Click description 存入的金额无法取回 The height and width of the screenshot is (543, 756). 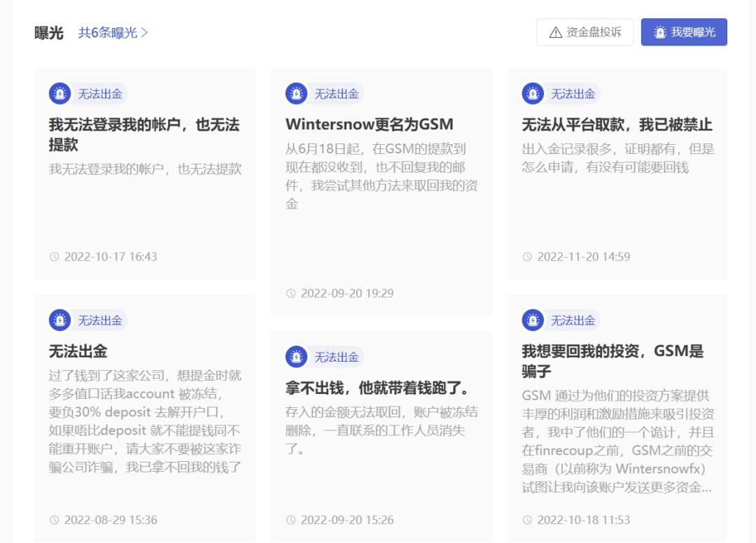click(x=381, y=430)
